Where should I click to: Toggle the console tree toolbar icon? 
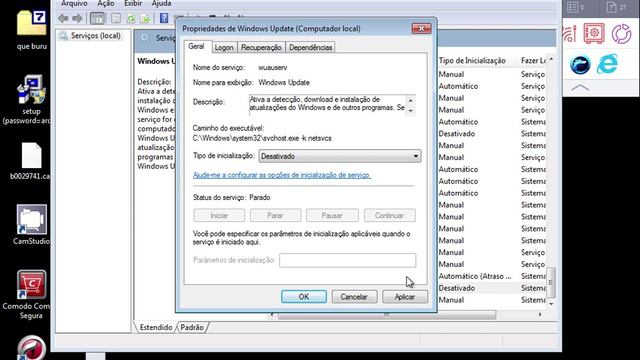(x=97, y=18)
